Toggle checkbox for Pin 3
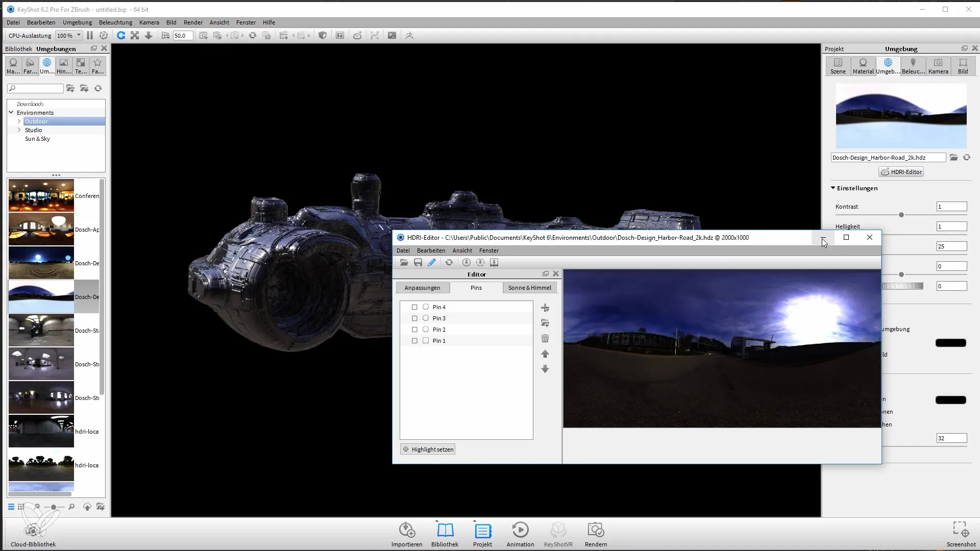This screenshot has width=980, height=551. pos(414,318)
